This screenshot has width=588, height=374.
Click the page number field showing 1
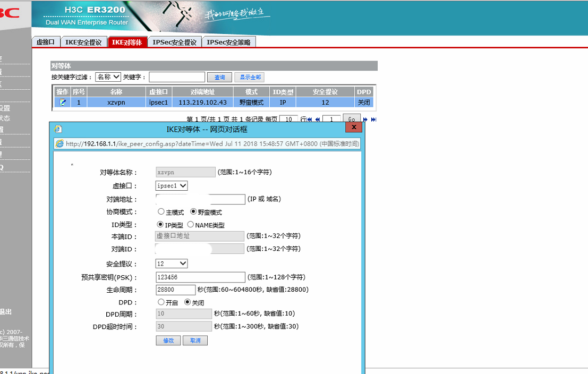(331, 120)
